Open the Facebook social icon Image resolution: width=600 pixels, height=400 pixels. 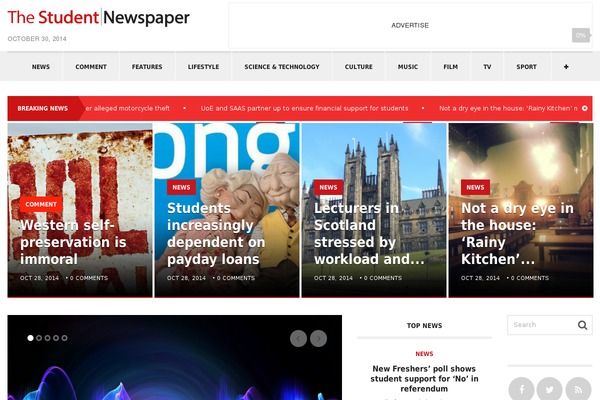[x=521, y=389]
